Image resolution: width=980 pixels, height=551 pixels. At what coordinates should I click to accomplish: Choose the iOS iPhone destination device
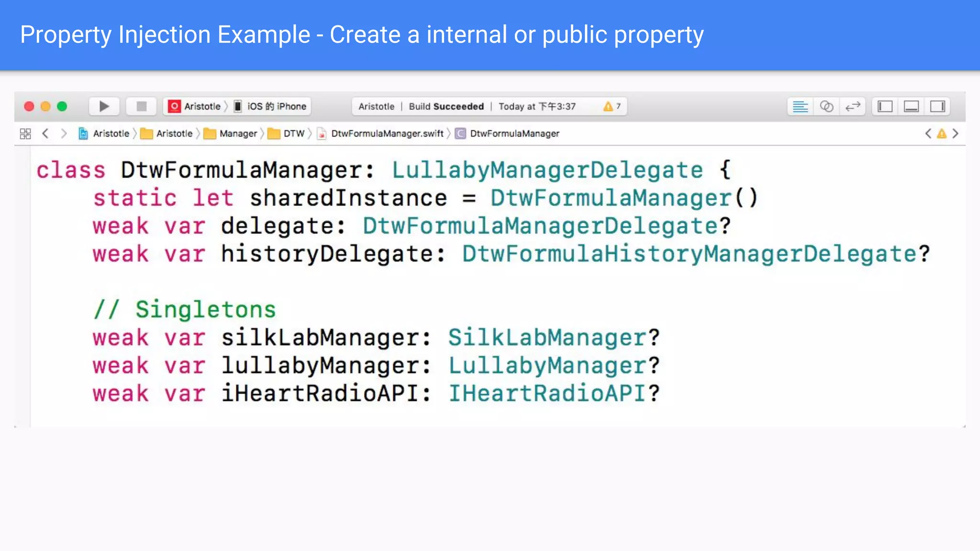(271, 106)
